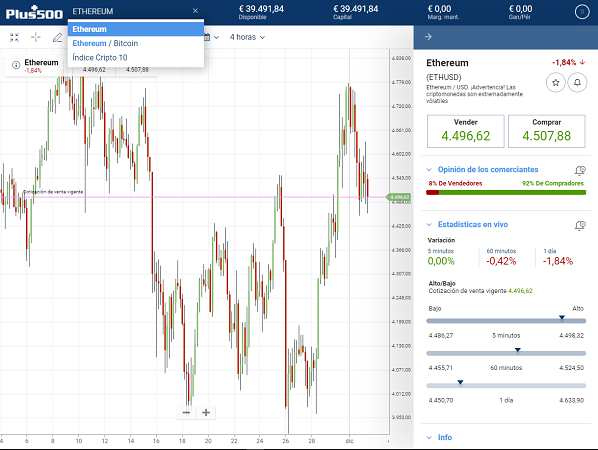Click the sellers/buyers sentiment bar
Screen dimensions: 598x450
pos(506,193)
